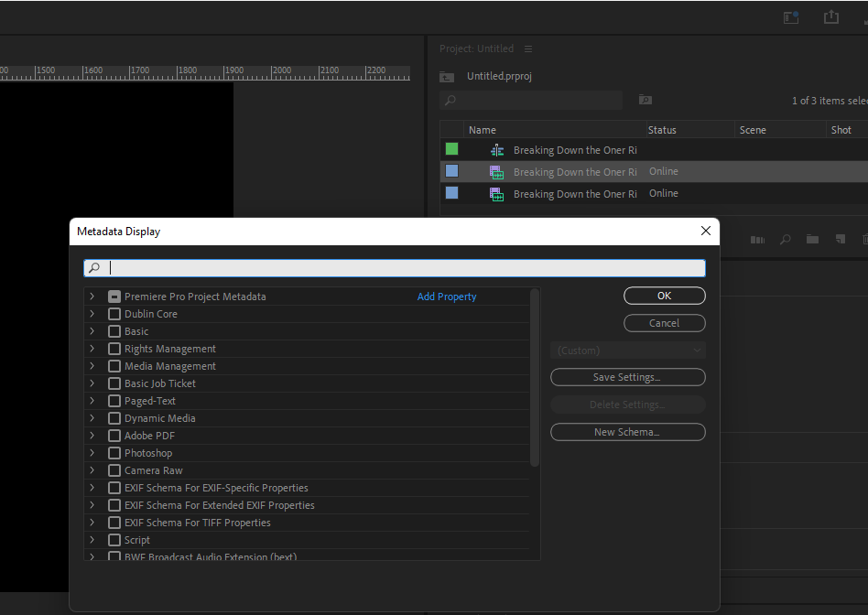The width and height of the screenshot is (868, 615).
Task: Check the Dynamic Media schema
Action: pyautogui.click(x=114, y=418)
